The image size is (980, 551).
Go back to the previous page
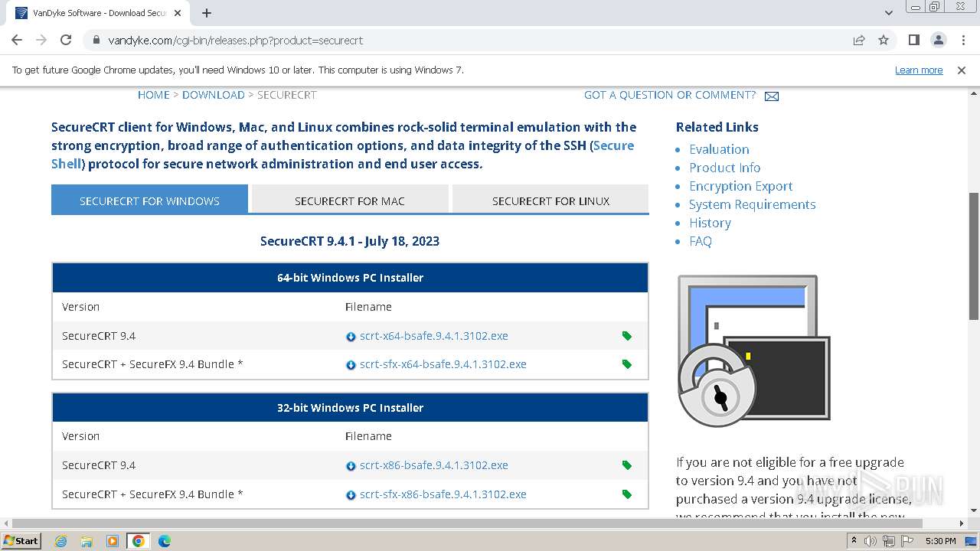(17, 41)
